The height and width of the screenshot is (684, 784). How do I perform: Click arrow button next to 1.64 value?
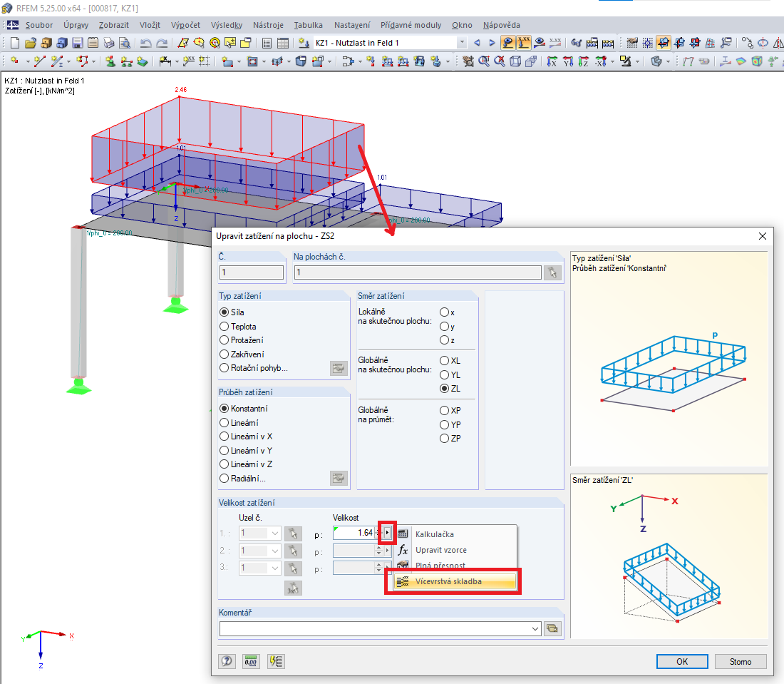click(x=388, y=533)
